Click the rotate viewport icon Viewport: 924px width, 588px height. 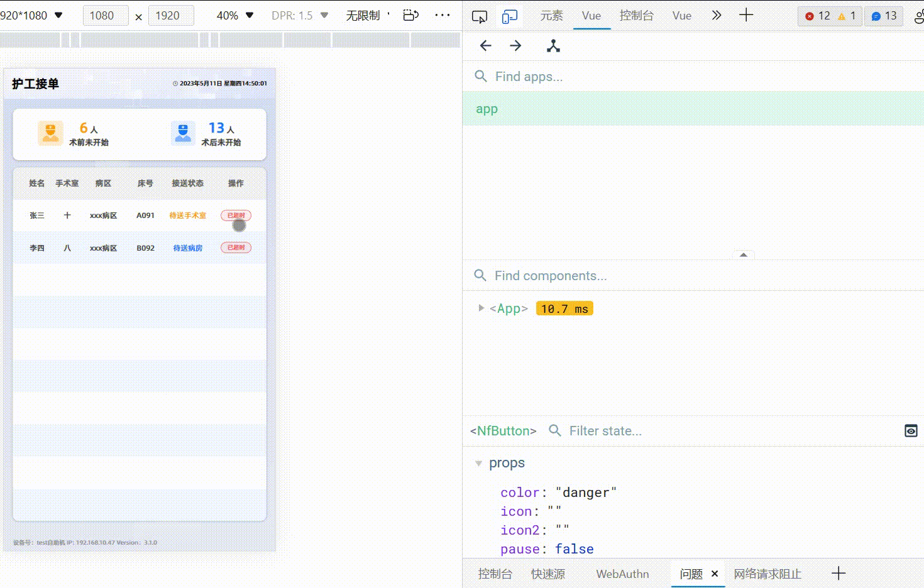410,15
